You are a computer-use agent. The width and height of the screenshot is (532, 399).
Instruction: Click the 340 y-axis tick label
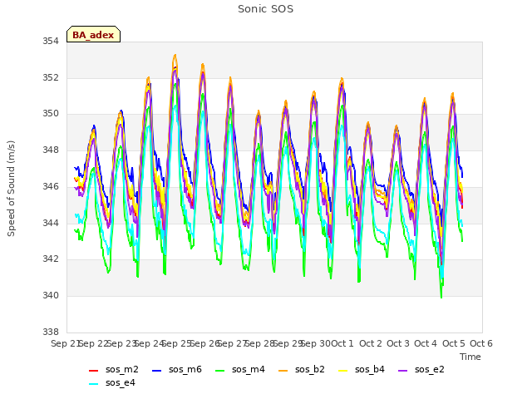pyautogui.click(x=51, y=296)
